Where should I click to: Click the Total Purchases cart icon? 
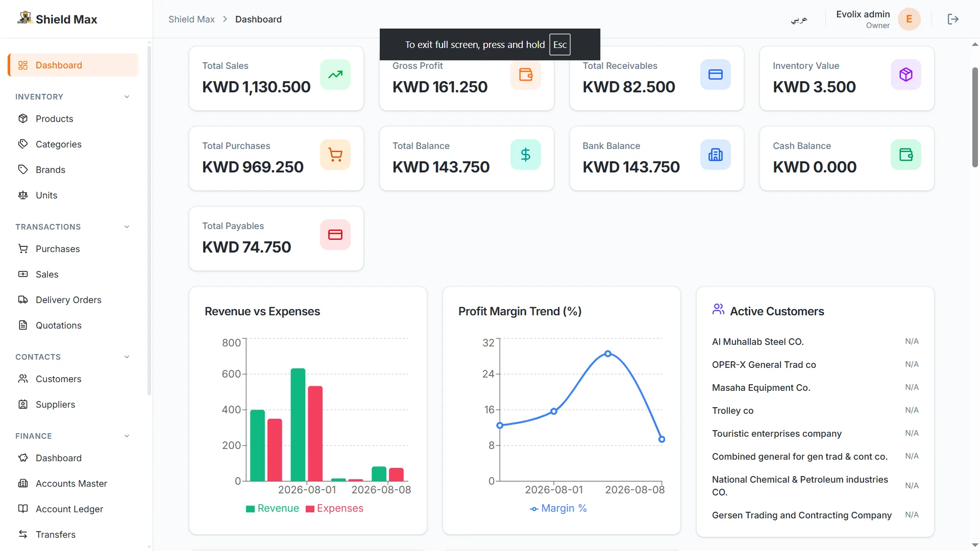pos(335,155)
